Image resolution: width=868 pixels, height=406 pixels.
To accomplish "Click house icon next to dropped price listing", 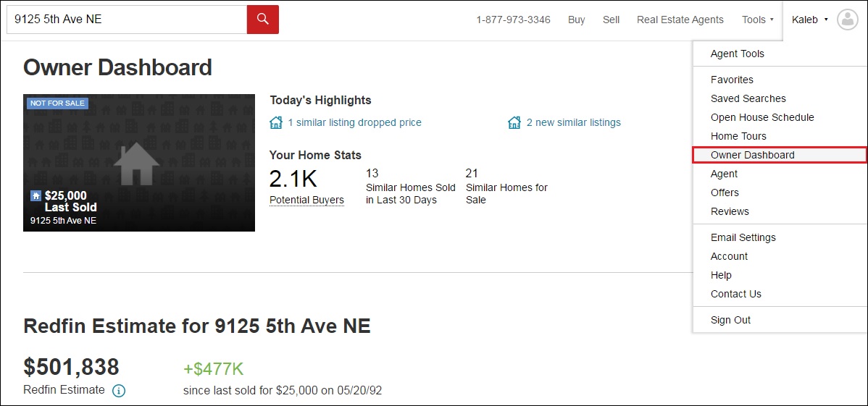I will click(x=275, y=122).
